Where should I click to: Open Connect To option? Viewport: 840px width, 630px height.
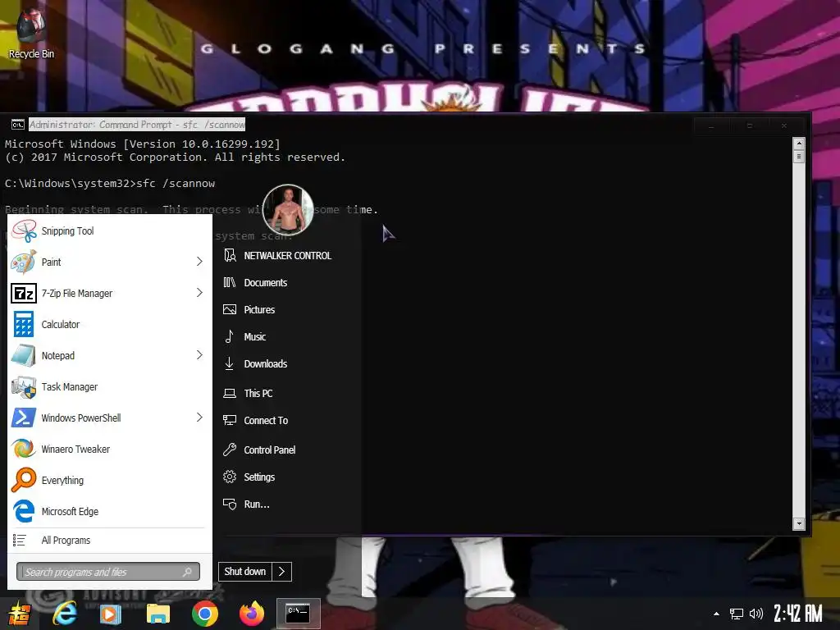(256, 421)
